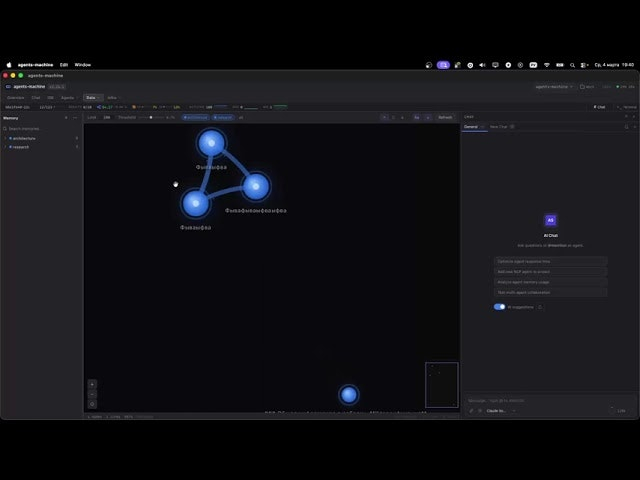The width and height of the screenshot is (640, 480).
Task: Toggle the architecture filter chip
Action: 195,117
